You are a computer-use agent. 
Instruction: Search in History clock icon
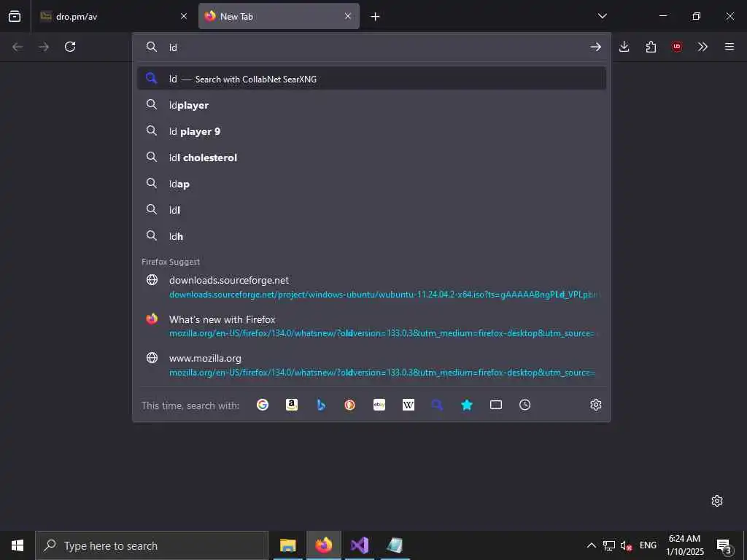(x=525, y=405)
